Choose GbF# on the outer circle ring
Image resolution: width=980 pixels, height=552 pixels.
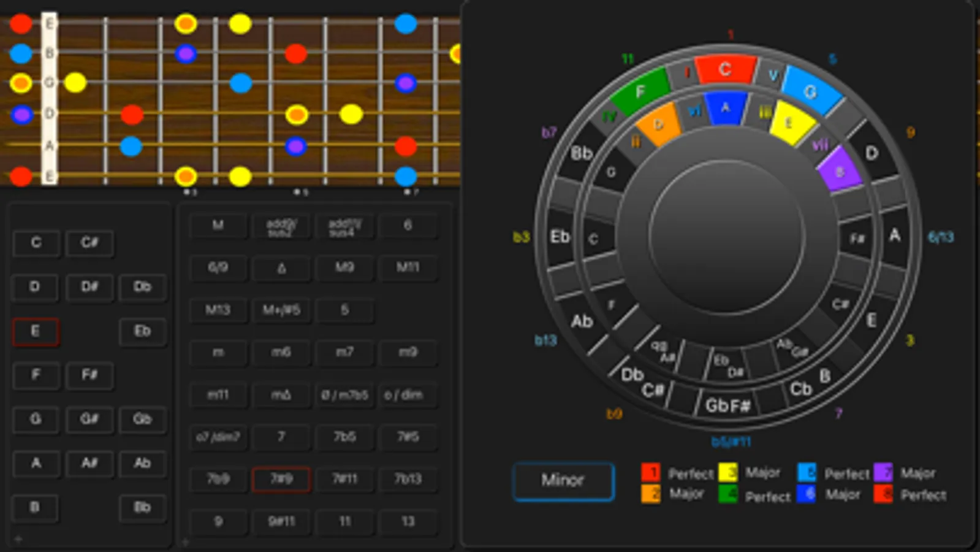[727, 405]
